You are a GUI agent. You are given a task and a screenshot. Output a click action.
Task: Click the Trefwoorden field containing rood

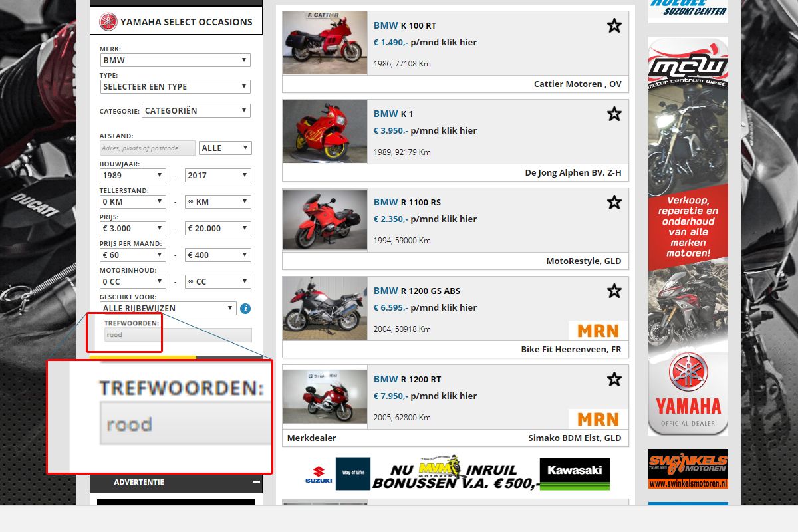pos(178,335)
